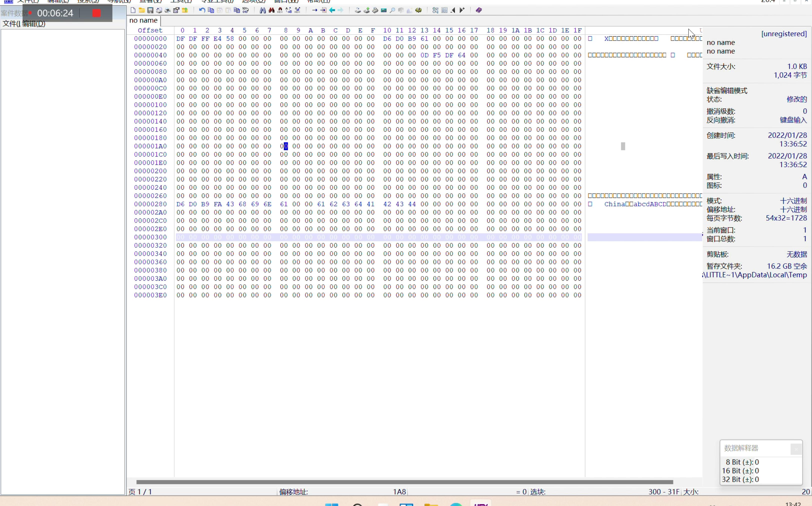Open 编辑(D) menu in case data panel
The image size is (812, 506).
click(34, 24)
